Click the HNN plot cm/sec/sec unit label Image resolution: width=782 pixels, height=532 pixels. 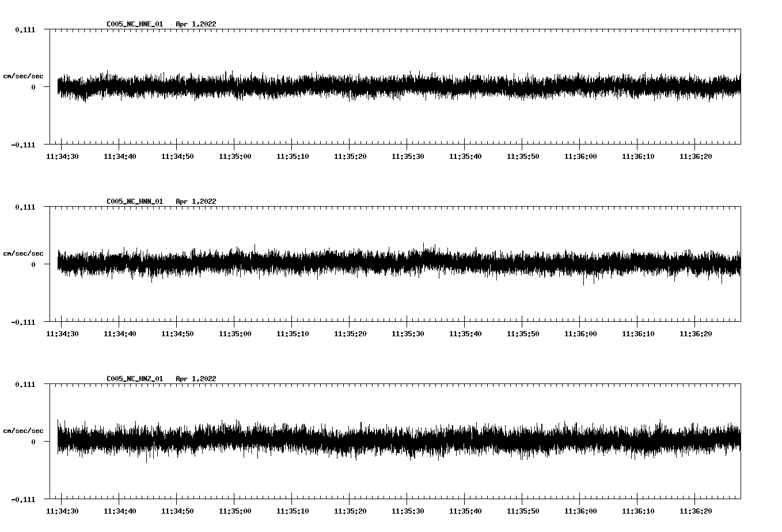(23, 253)
